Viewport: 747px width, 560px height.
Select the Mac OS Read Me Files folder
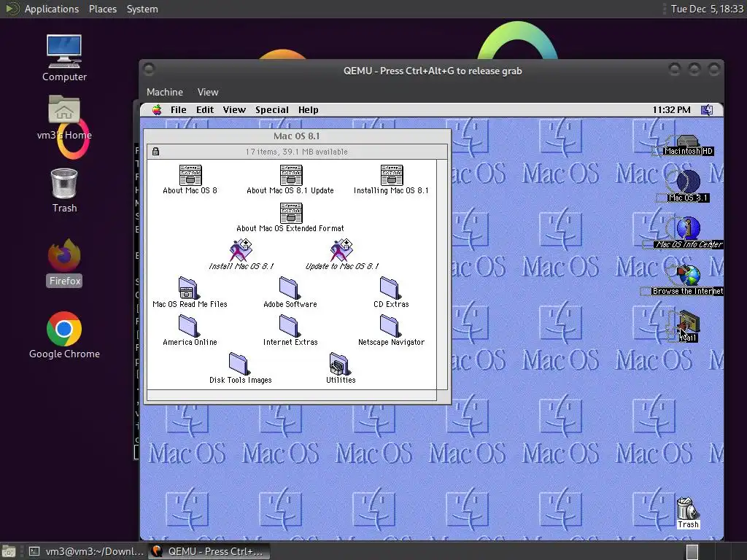coord(187,288)
